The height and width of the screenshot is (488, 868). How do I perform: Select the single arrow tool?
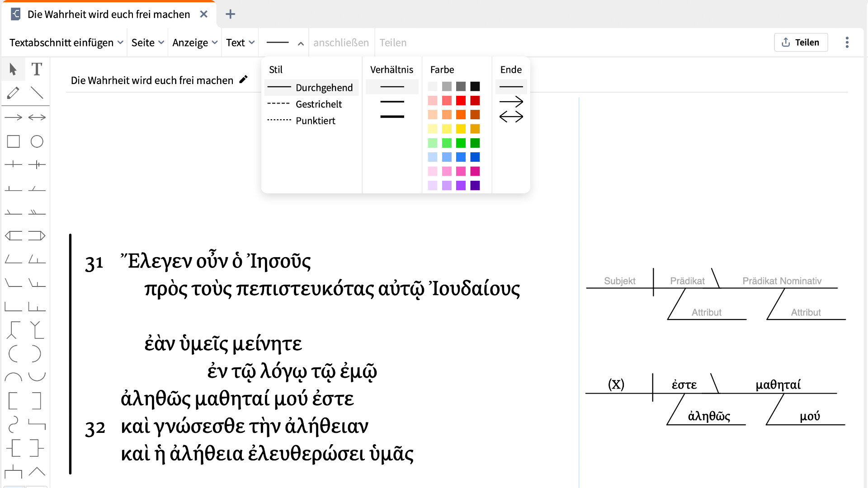point(13,117)
